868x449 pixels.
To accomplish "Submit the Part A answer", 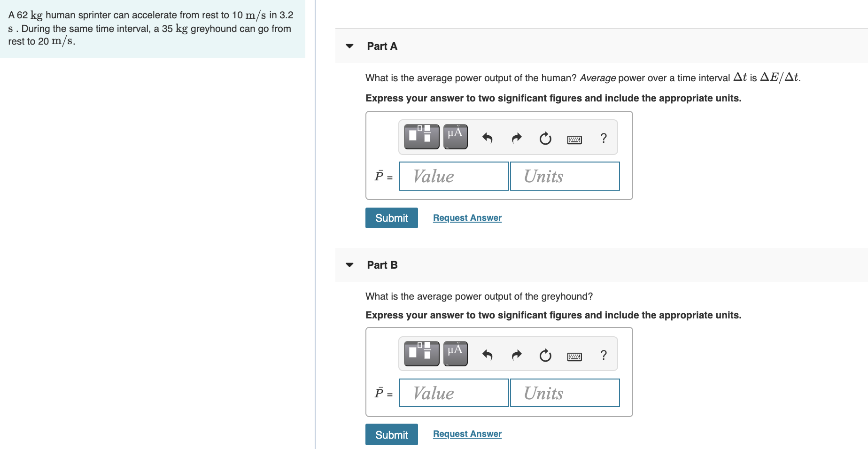I will pos(391,217).
